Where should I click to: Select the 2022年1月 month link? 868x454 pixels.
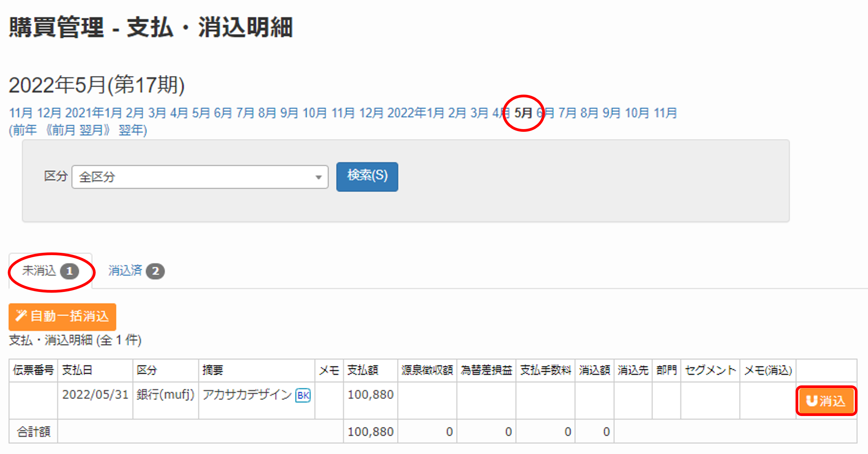(x=416, y=113)
